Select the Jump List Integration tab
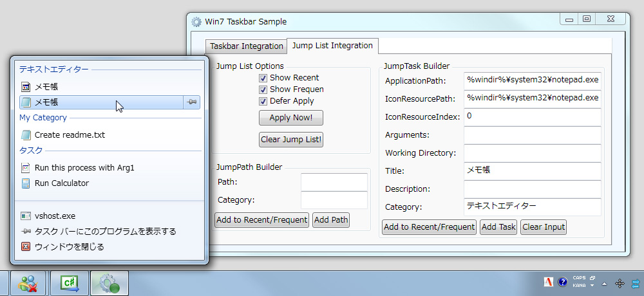 (333, 46)
